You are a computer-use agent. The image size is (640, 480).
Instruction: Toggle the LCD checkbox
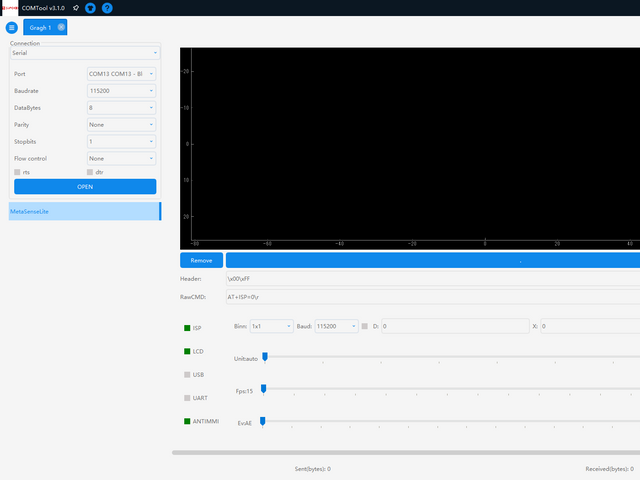click(187, 351)
